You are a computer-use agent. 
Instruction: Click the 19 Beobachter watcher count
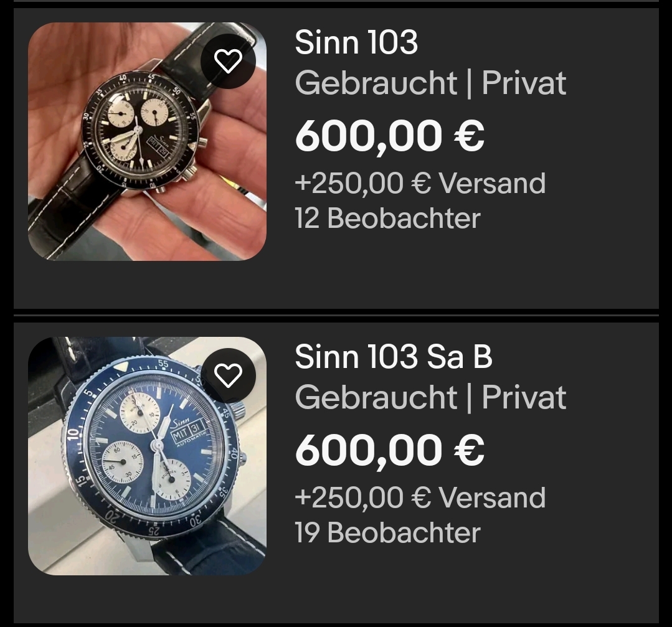pos(387,533)
